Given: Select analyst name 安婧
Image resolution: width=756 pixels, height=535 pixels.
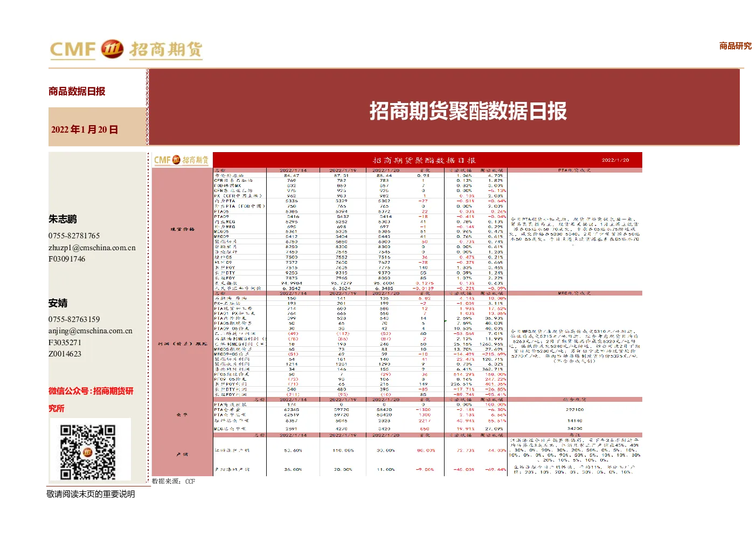Looking at the screenshot, I should (58, 303).
